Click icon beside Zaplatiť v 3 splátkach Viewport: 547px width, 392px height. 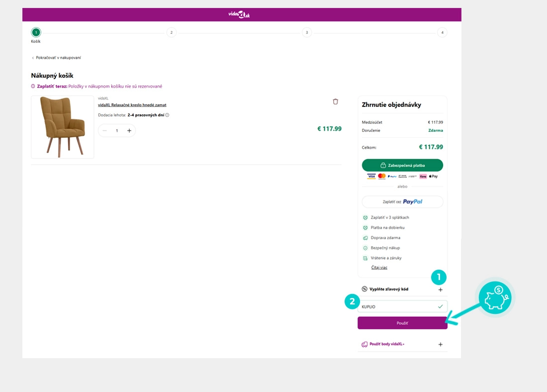[x=365, y=217]
